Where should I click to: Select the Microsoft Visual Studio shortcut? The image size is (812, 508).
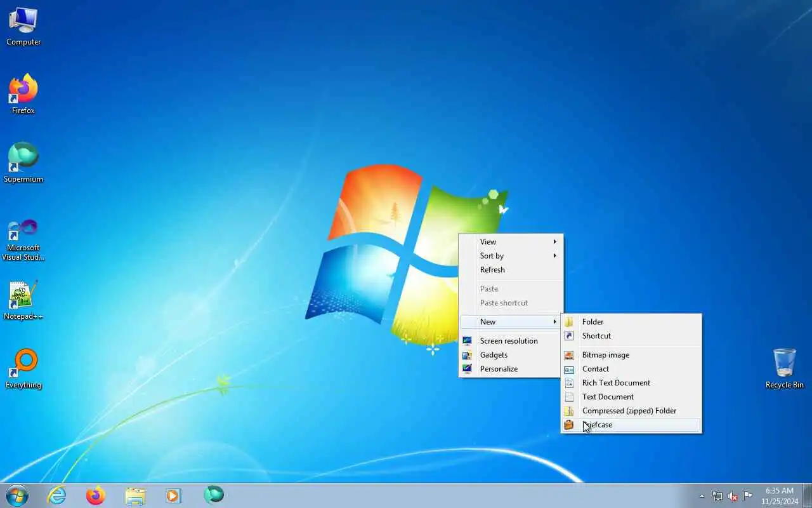click(x=23, y=239)
